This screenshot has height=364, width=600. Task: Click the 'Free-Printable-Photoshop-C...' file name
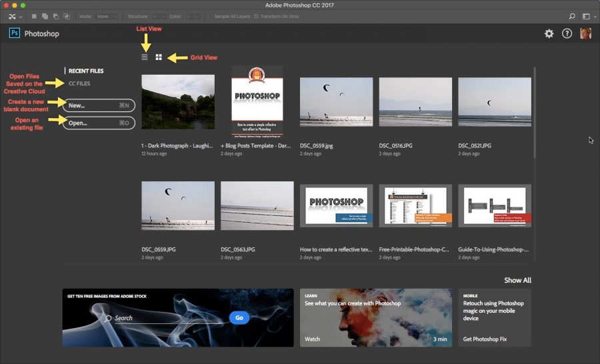tap(414, 249)
